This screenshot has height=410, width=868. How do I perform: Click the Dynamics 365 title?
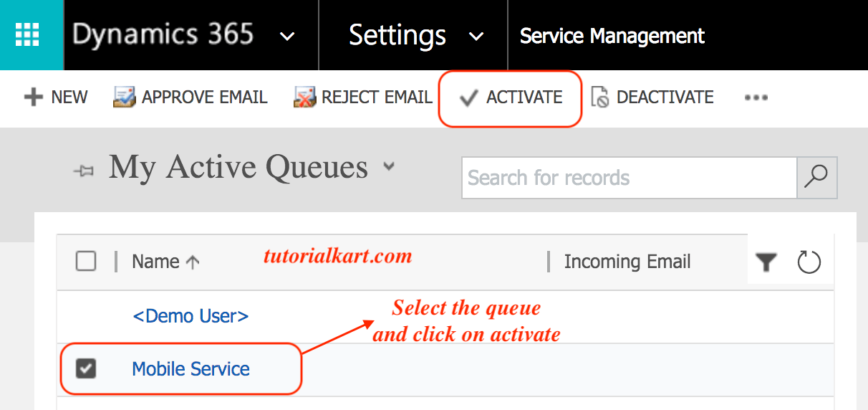coord(163,34)
